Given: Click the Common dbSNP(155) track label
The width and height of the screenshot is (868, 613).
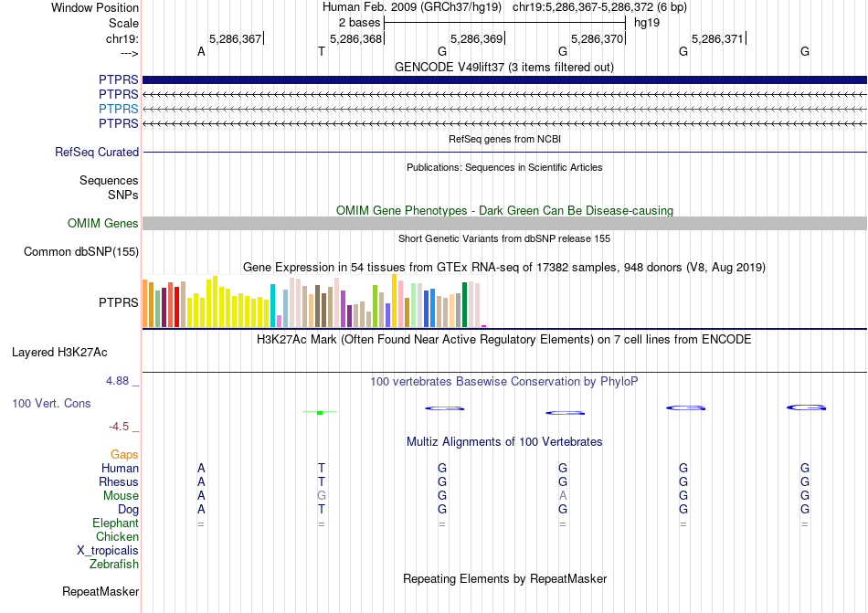Looking at the screenshot, I should click(x=81, y=252).
